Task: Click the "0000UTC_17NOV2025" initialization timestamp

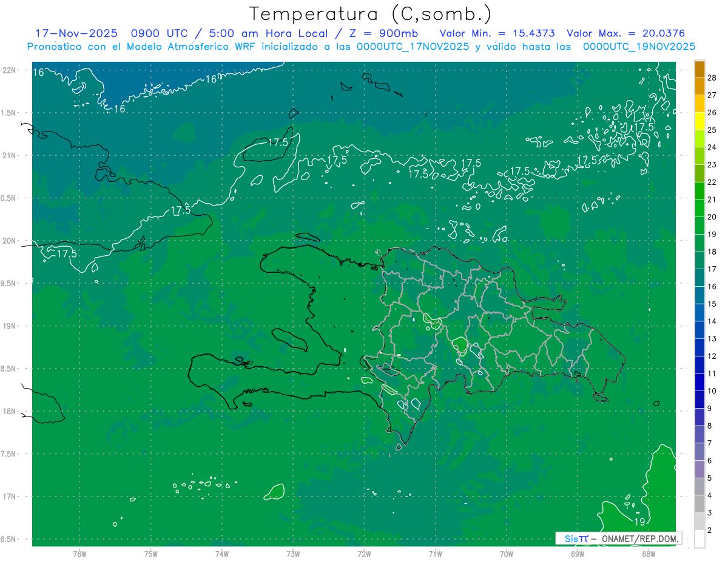Action: [x=413, y=46]
